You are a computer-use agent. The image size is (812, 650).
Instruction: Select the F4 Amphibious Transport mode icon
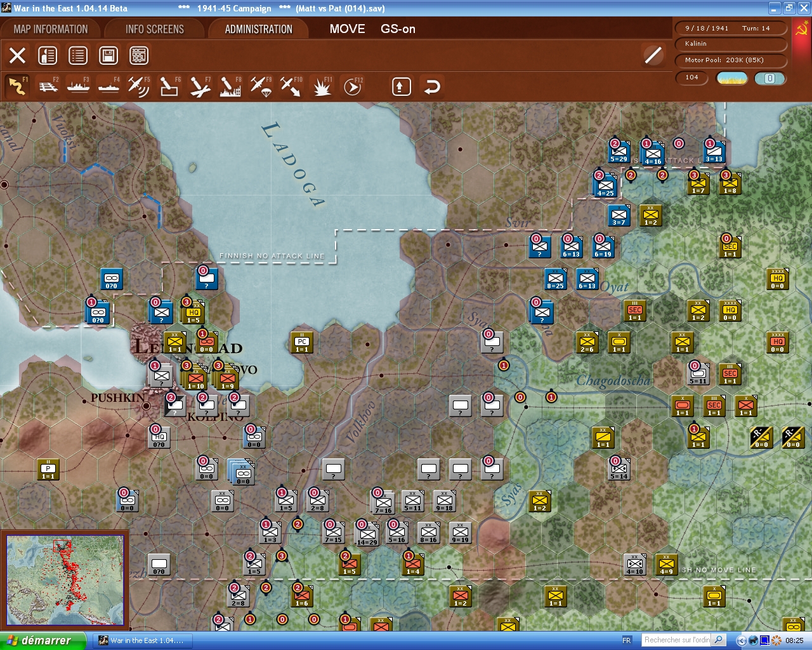tap(109, 86)
